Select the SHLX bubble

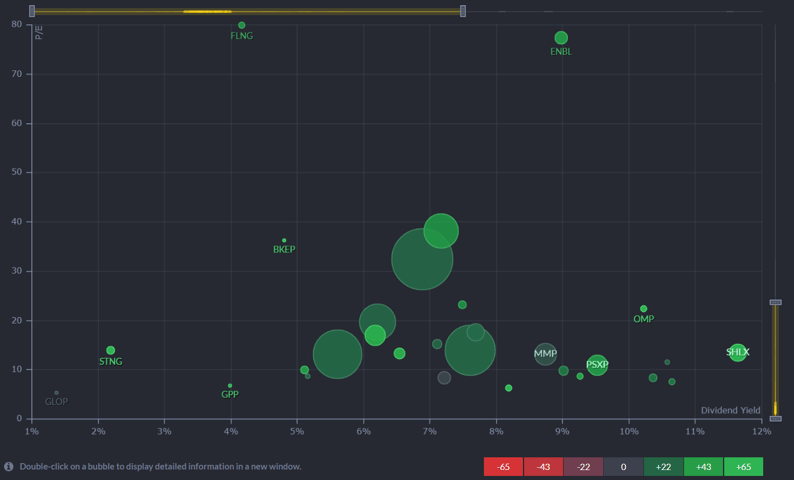pyautogui.click(x=738, y=352)
